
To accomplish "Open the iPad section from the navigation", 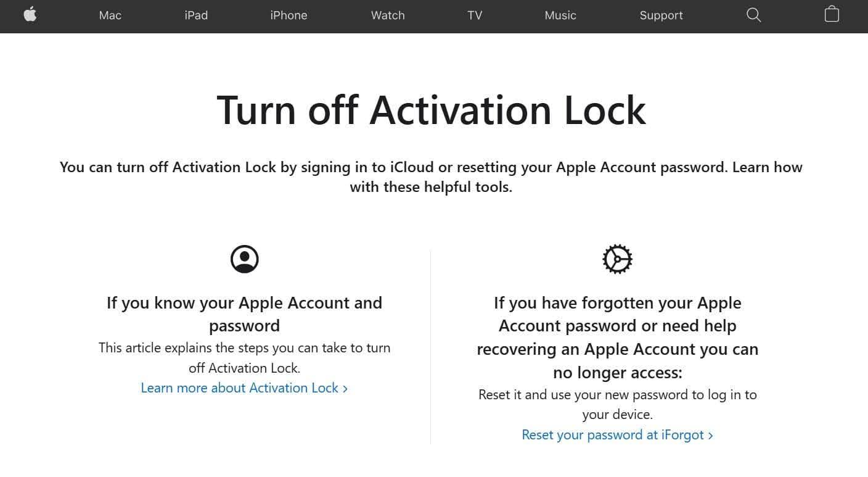I will pos(196,15).
